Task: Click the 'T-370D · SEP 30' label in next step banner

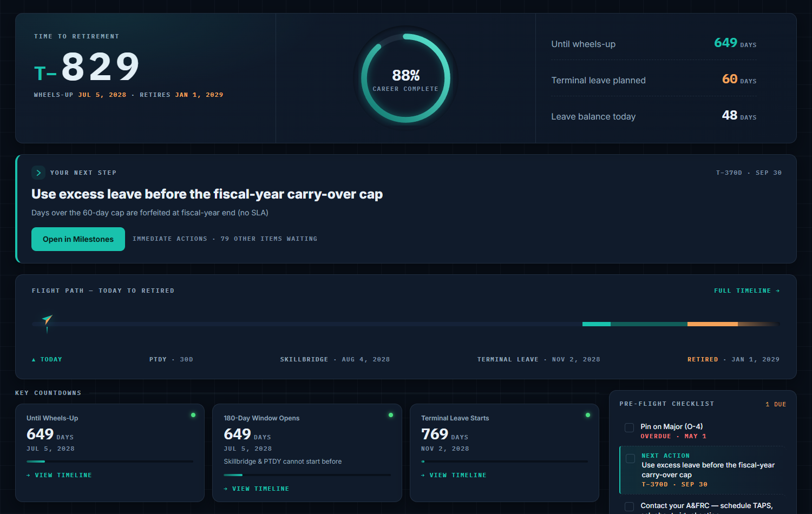Action: [x=749, y=173]
